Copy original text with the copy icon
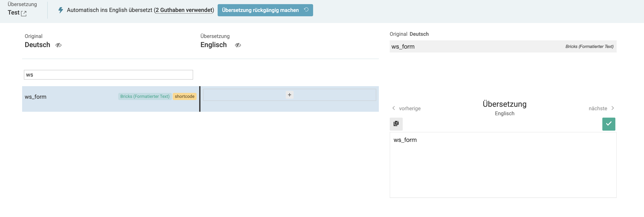This screenshot has width=644, height=217. coord(396,124)
